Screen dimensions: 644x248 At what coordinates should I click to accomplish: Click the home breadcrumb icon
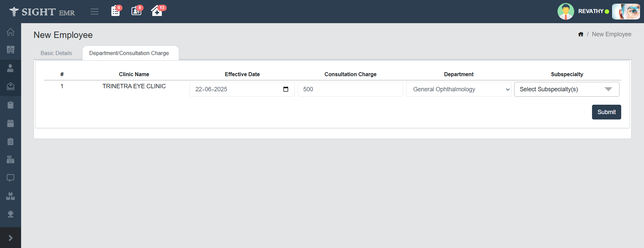[581, 34]
